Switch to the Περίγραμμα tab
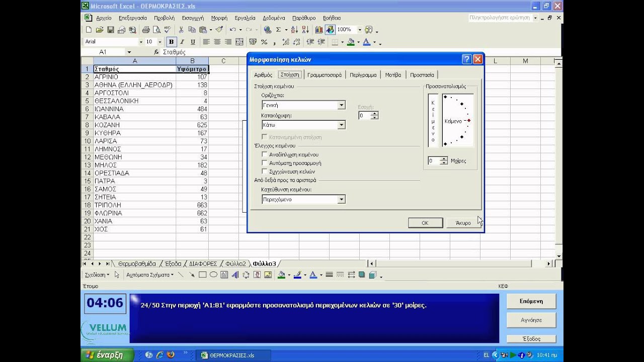The height and width of the screenshot is (362, 644). pyautogui.click(x=363, y=75)
